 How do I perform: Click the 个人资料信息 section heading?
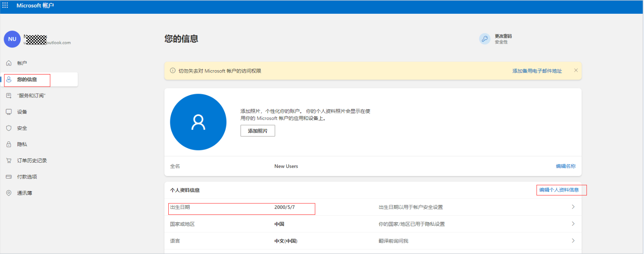185,190
